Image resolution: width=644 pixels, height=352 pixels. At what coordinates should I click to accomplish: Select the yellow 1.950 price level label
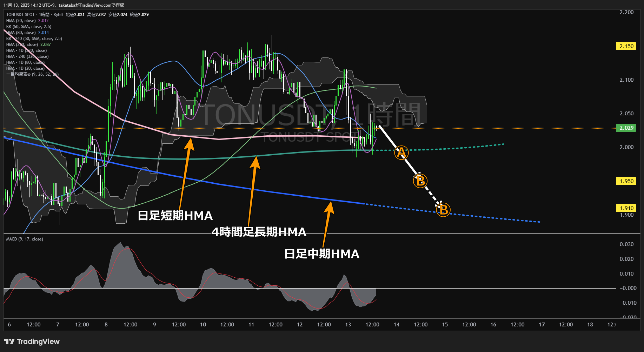click(627, 181)
